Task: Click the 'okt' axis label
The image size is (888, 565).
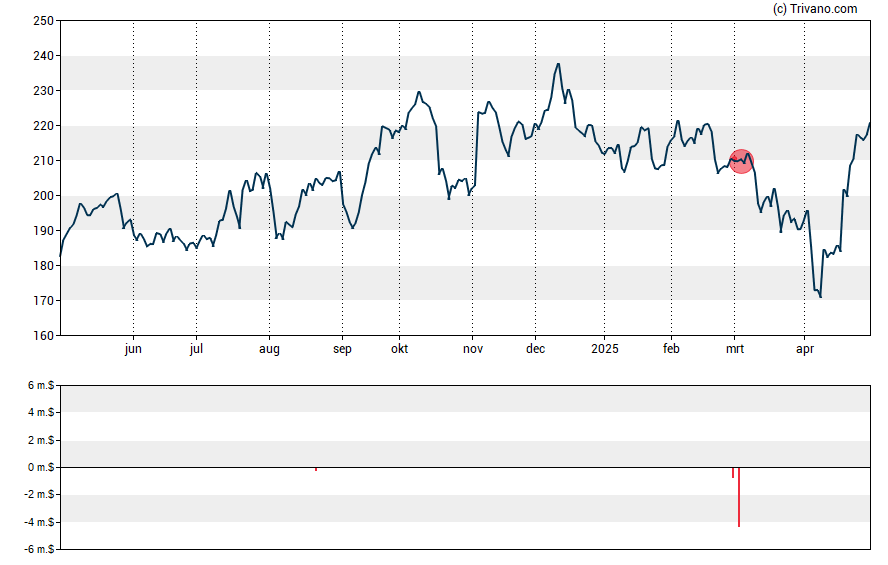Action: (399, 349)
